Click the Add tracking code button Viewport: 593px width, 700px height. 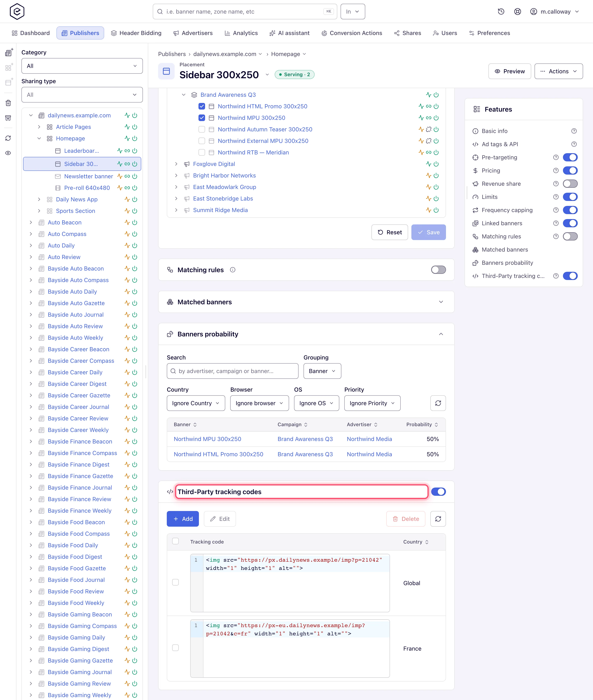click(183, 519)
